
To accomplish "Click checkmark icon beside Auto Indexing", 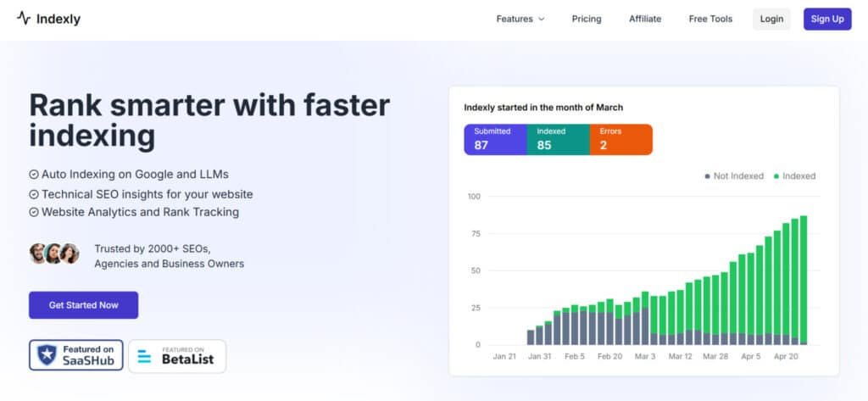I will pyautogui.click(x=34, y=174).
